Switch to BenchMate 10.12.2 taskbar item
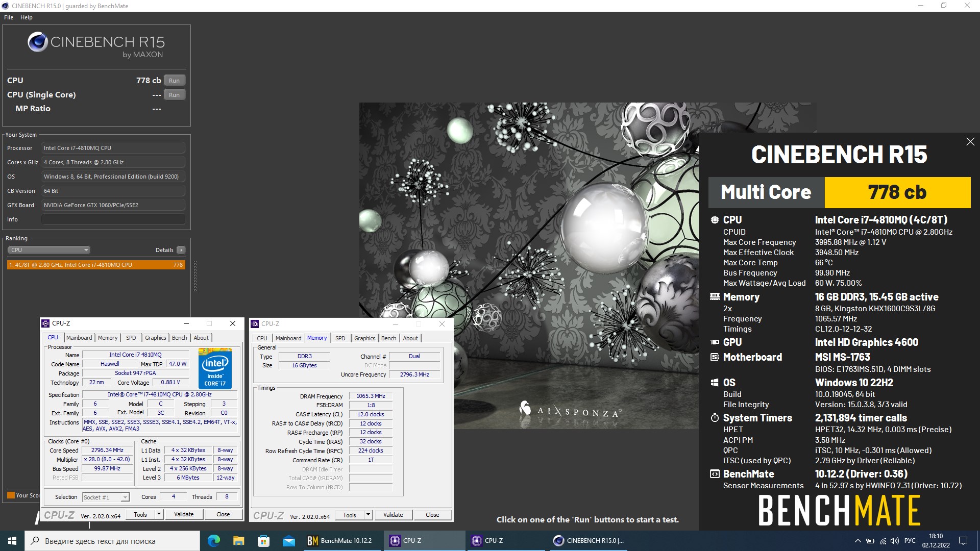The height and width of the screenshot is (551, 980). [x=342, y=541]
